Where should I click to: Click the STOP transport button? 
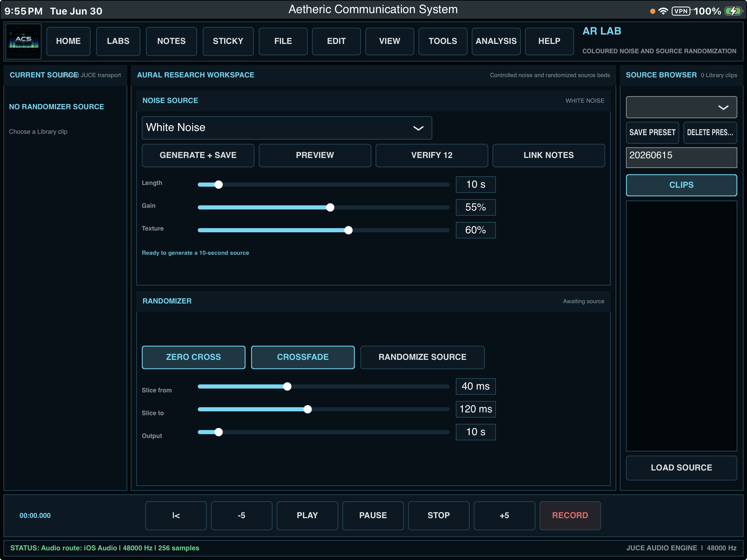(439, 516)
